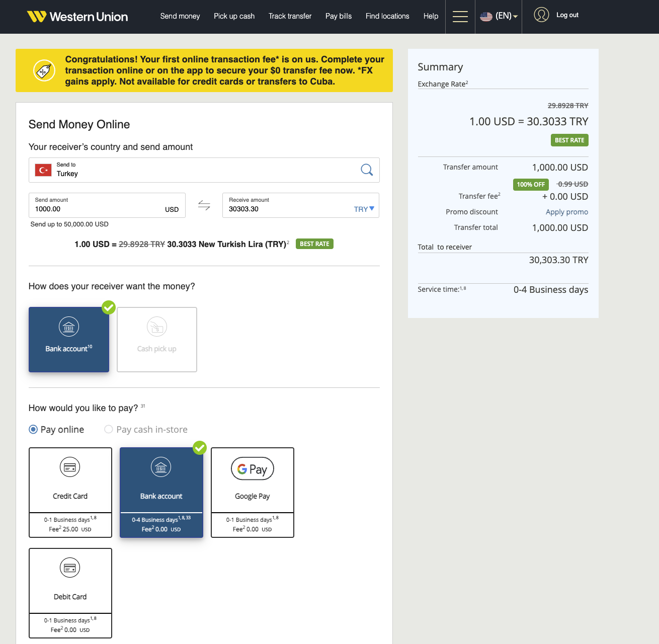Viewport: 659px width, 644px height.
Task: Click the Send amount input field
Action: pyautogui.click(x=107, y=205)
